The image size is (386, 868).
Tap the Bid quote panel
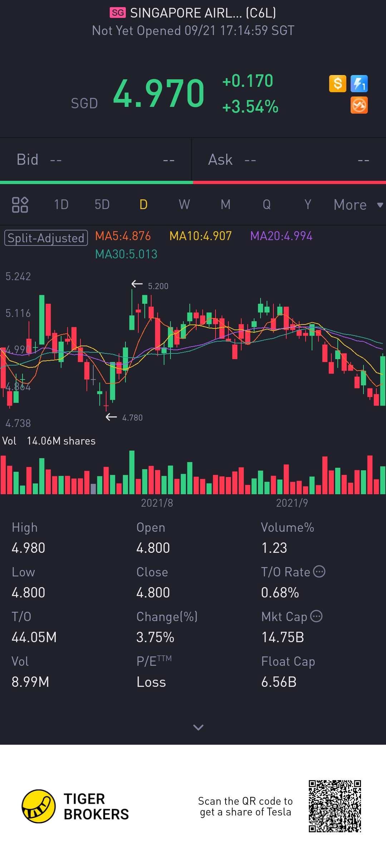[x=96, y=160]
